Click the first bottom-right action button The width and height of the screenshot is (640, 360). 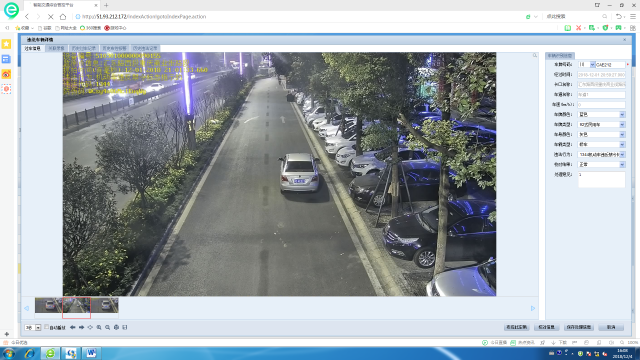[x=517, y=327]
